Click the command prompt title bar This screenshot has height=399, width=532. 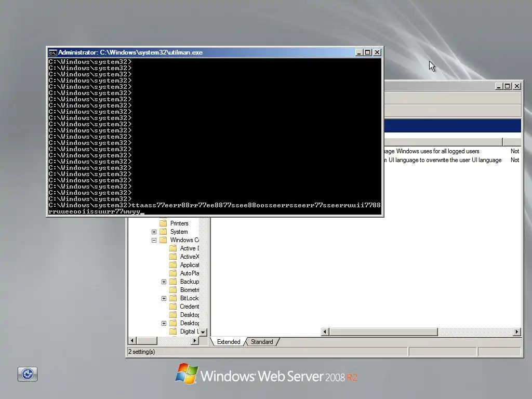point(215,52)
